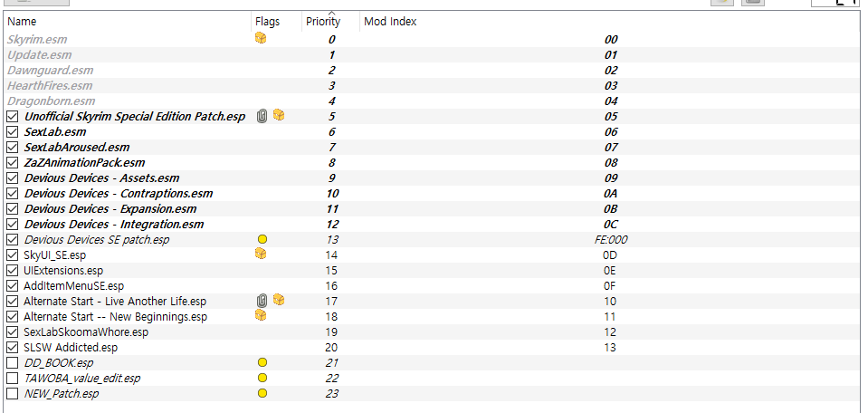Click yellow circle flag on DD_BOOK.esp
The image size is (868, 413).
(262, 362)
